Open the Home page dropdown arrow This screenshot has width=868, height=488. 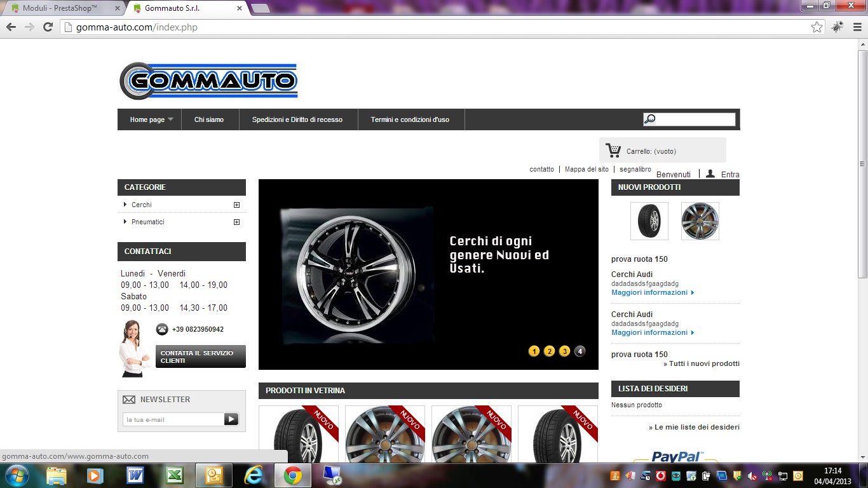170,119
